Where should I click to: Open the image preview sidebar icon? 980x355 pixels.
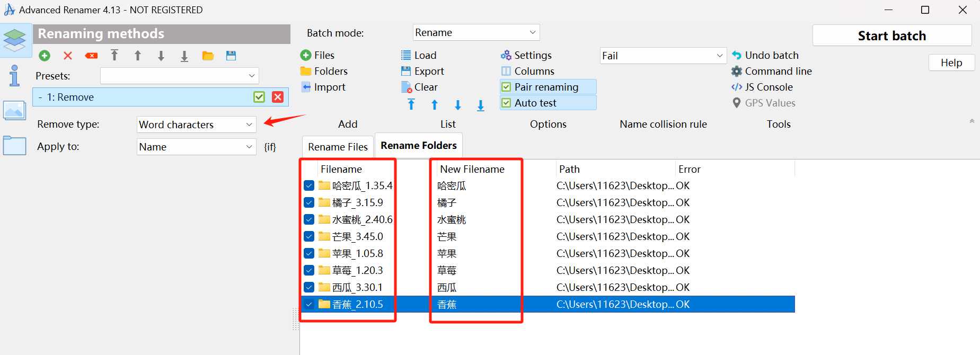14,111
